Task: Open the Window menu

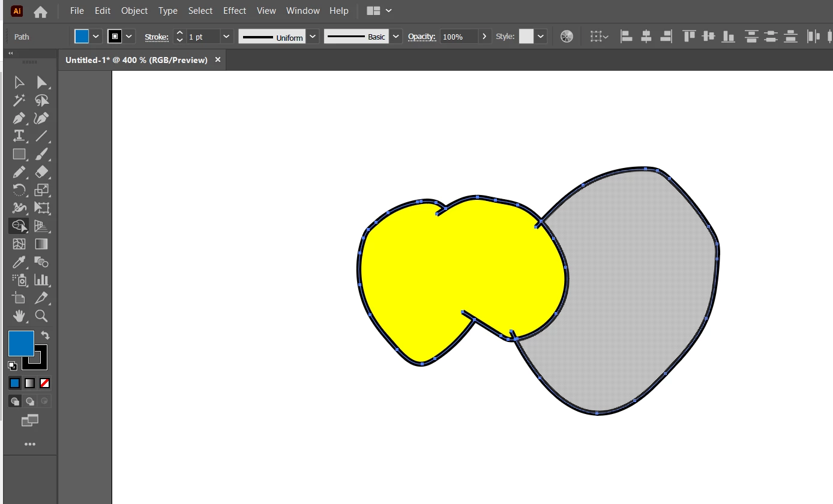Action: click(x=303, y=11)
